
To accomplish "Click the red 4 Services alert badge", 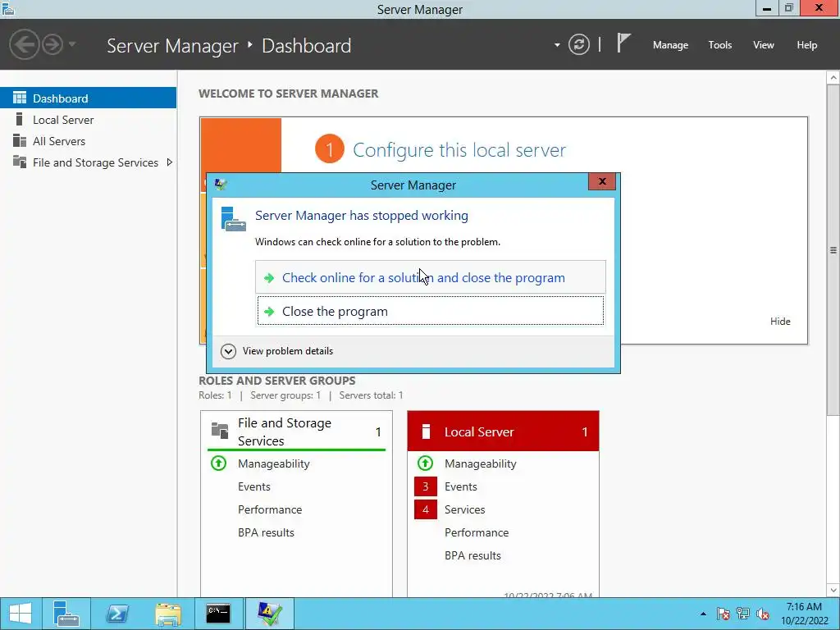I will coord(426,509).
